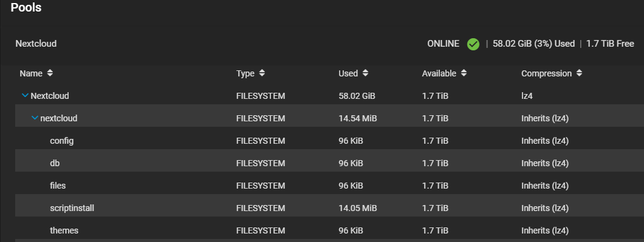Screen dimensions: 644x242
Task: Select the db dataset row
Action: [329, 163]
